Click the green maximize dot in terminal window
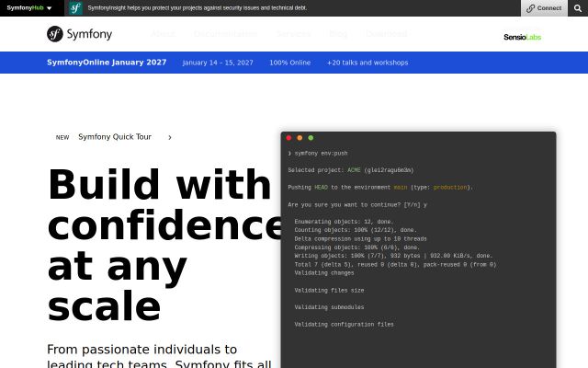Screen dimensions: 588x368 [311, 138]
